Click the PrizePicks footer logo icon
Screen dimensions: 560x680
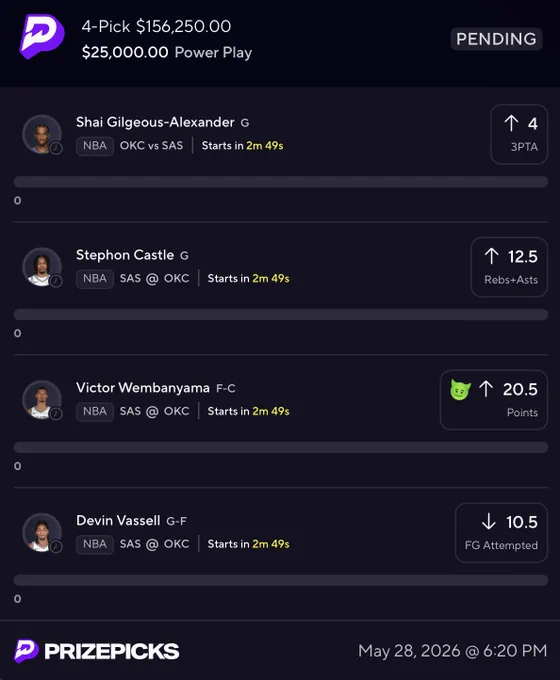point(26,651)
